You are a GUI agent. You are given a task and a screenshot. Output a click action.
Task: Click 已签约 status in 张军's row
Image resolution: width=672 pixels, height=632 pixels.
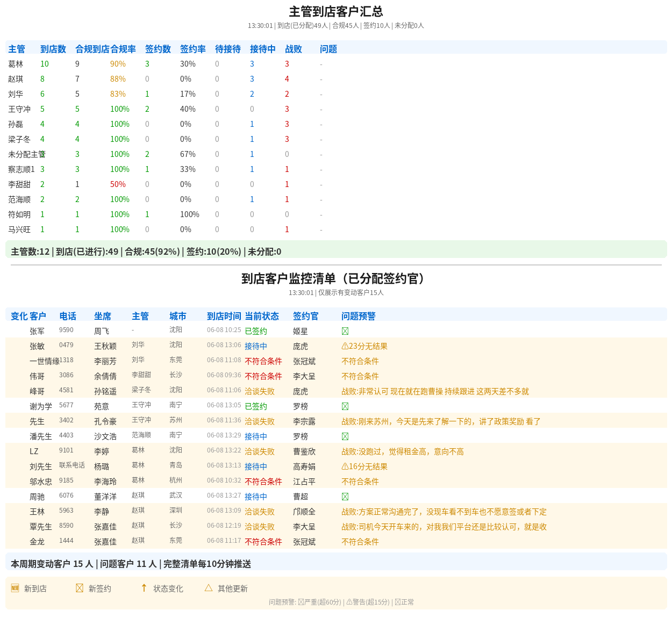256,331
